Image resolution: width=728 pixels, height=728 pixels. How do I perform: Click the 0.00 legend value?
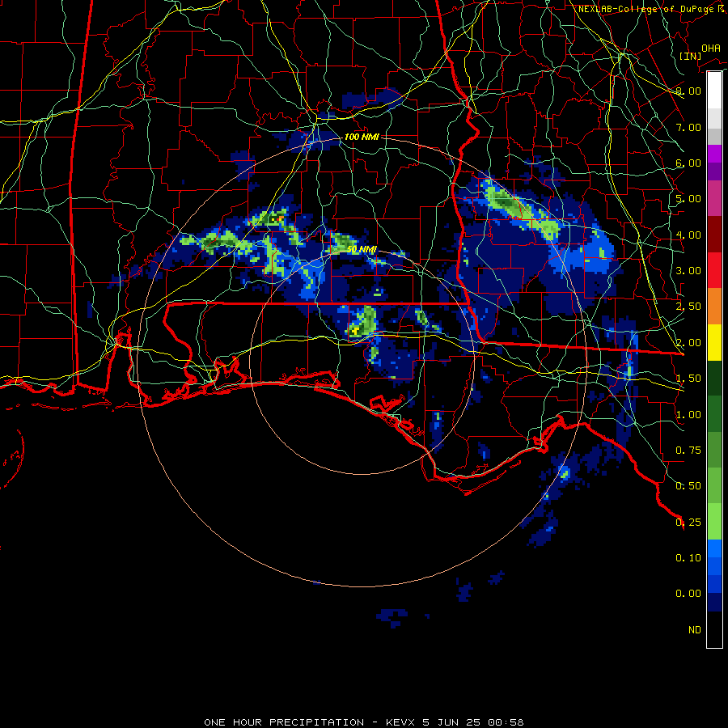click(688, 594)
